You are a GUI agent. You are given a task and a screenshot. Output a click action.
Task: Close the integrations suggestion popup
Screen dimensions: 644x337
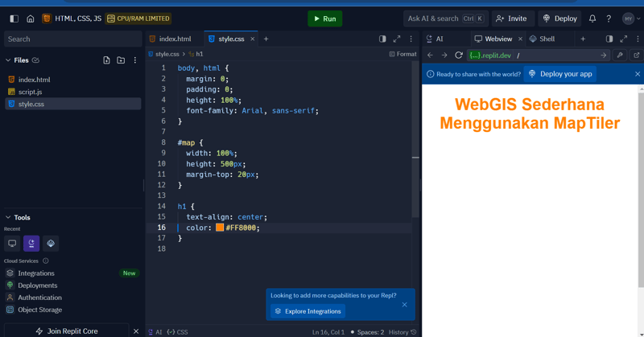coord(405,305)
